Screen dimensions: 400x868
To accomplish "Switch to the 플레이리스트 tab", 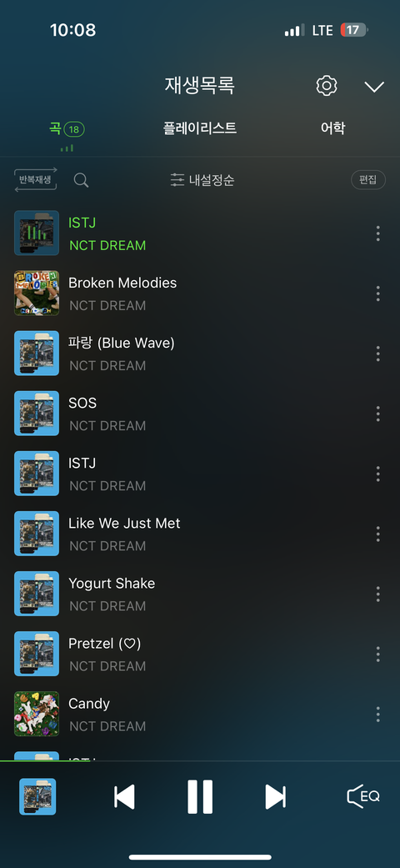I will 200,128.
